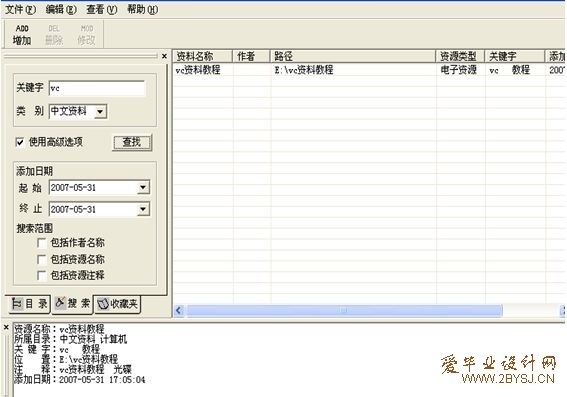Click the 位置: E:\vc资料教程 detail line

(x=66, y=359)
